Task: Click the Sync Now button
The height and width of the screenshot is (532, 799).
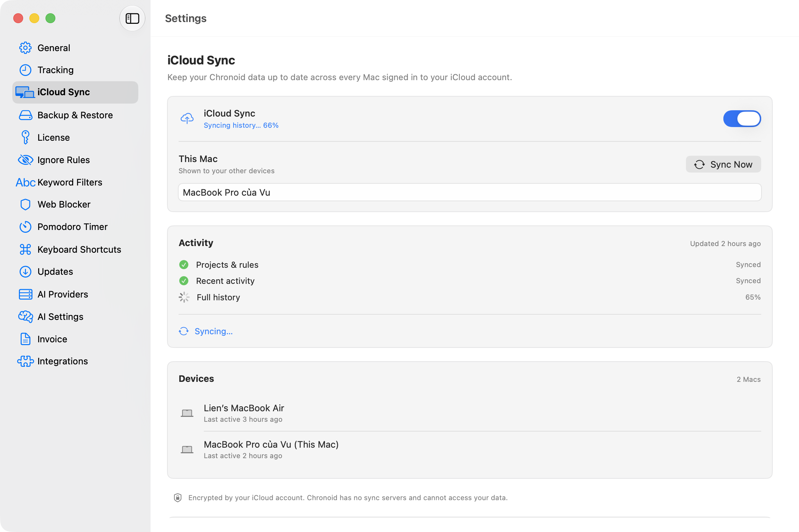Action: pyautogui.click(x=723, y=164)
